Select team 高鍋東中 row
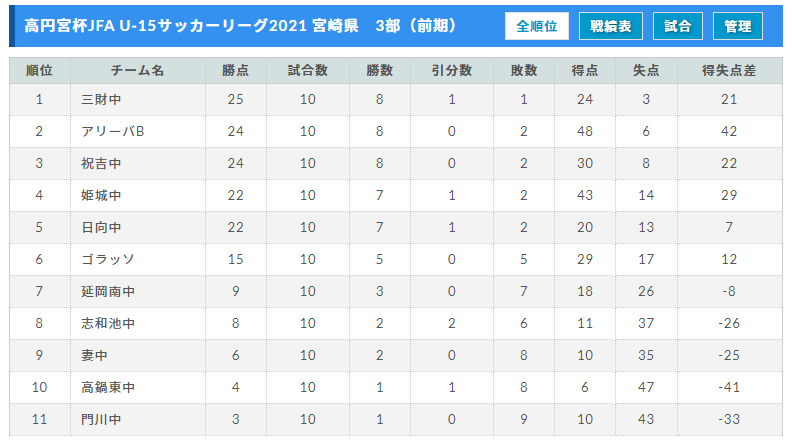Screen dimensions: 792x446 tap(396, 387)
